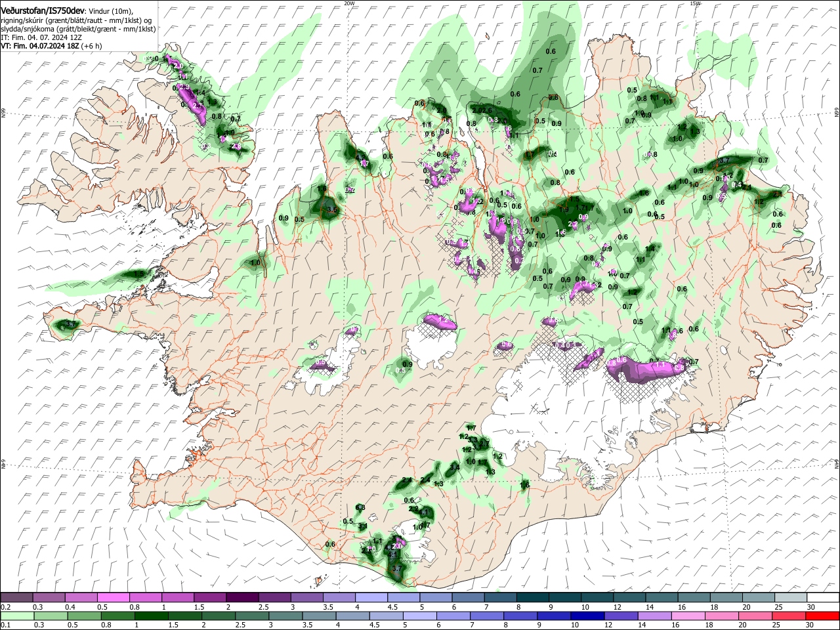Pick the bright red lower legend swatch starting at 30
The height and width of the screenshot is (630, 840).
pos(822,616)
